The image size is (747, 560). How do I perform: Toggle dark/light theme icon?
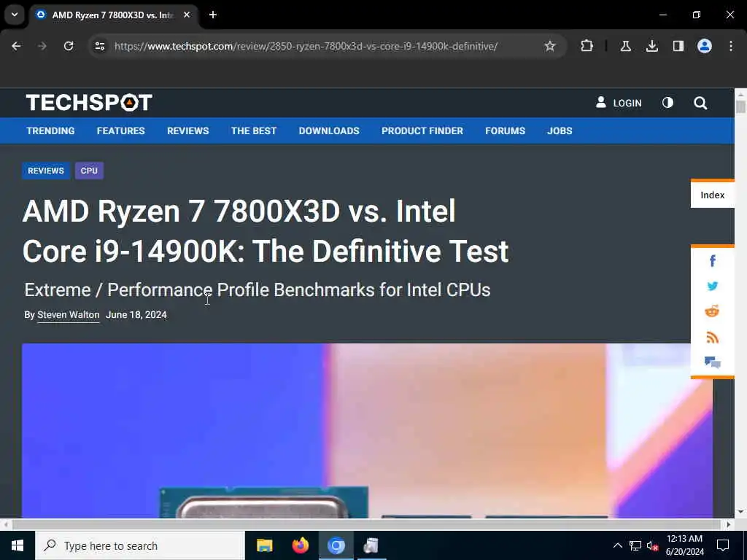(x=668, y=103)
